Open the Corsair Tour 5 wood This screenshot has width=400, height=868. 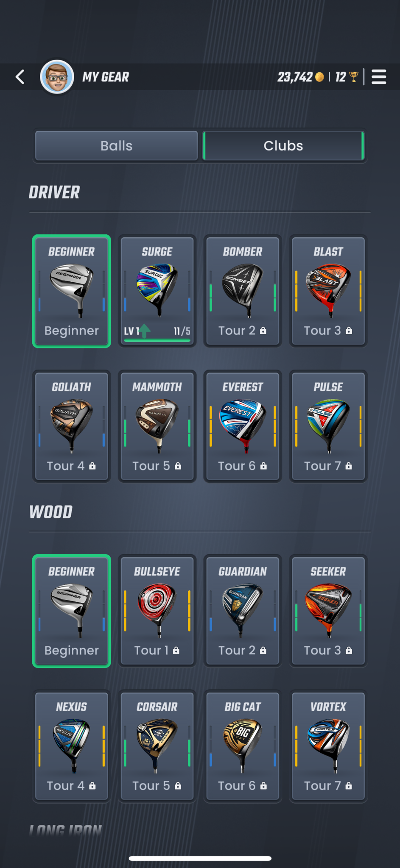tap(157, 746)
